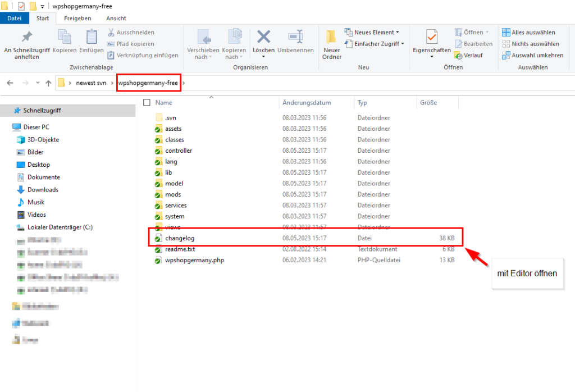Select the mods folder
Viewport: 575px width, 392px height.
point(173,194)
